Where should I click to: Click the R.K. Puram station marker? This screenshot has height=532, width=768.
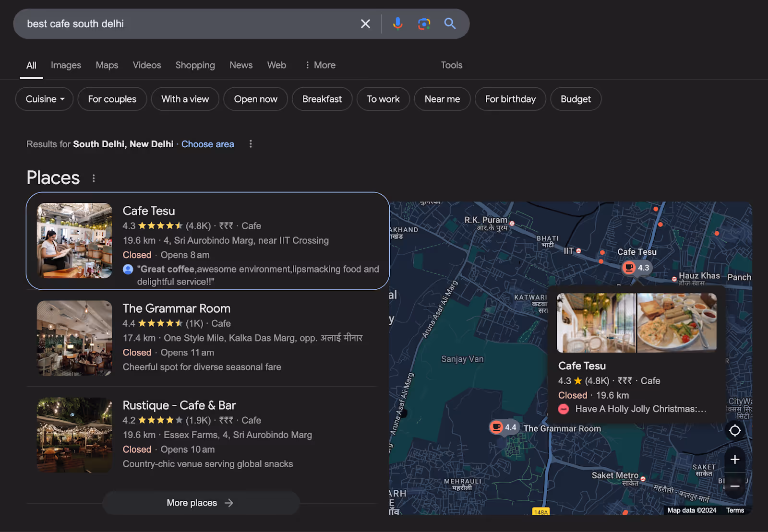click(x=512, y=224)
